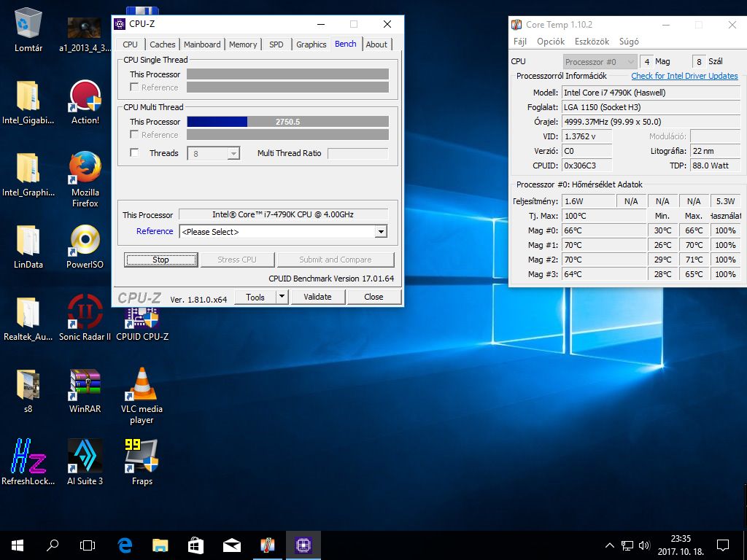Click the network tray icon
Viewport: 747px width, 560px height.
tap(627, 545)
